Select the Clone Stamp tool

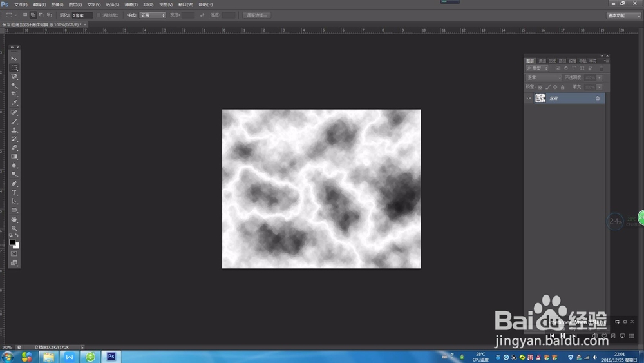(14, 130)
